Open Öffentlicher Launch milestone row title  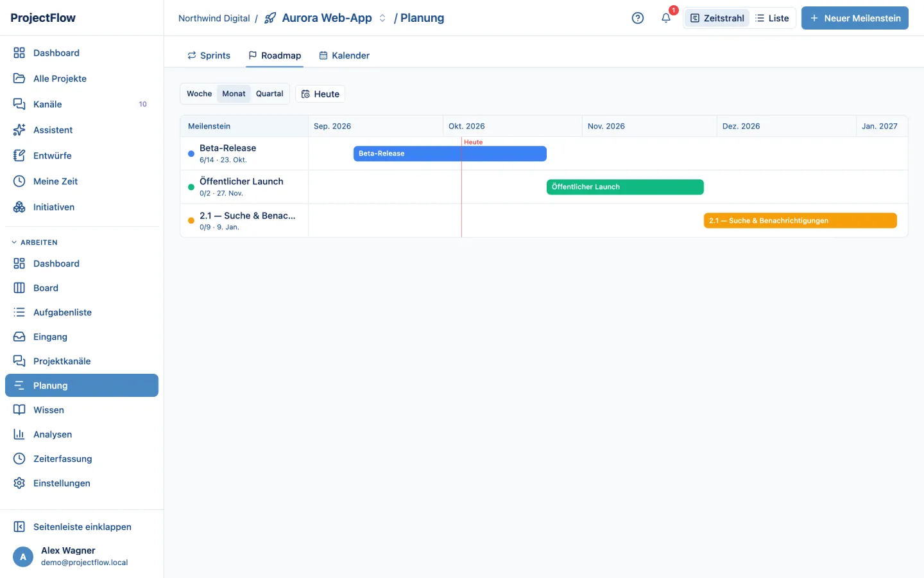(x=241, y=181)
